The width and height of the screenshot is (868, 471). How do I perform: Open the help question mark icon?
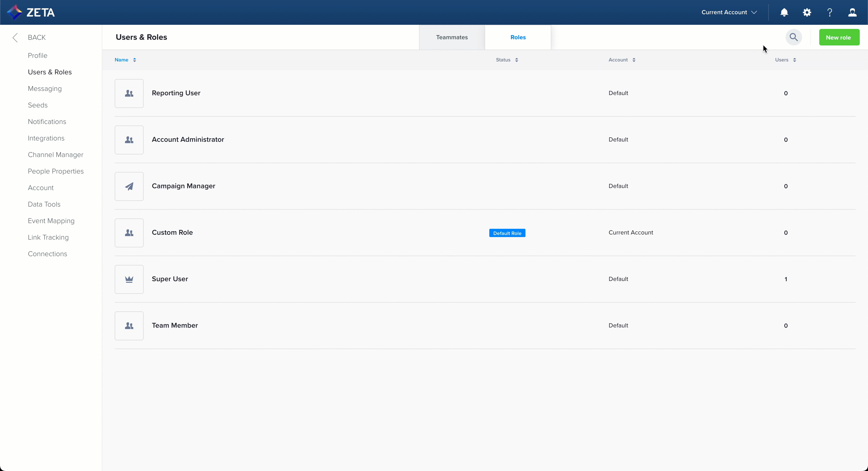point(830,12)
